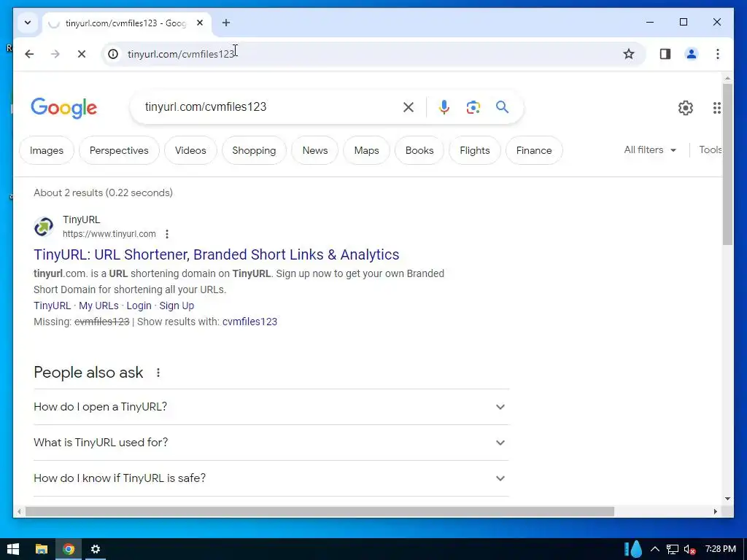Click the horizontal scrollbar thumb
Viewport: 747px width, 560px height.
[320, 512]
